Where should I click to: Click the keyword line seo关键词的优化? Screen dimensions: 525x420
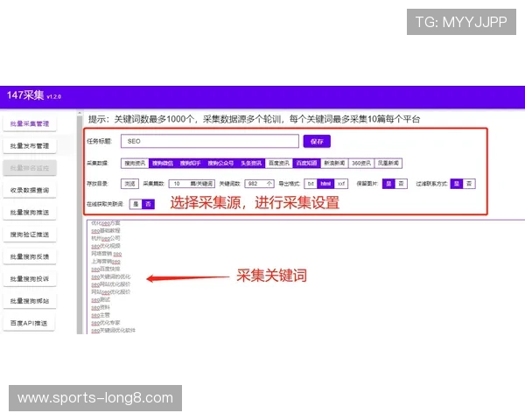point(111,276)
